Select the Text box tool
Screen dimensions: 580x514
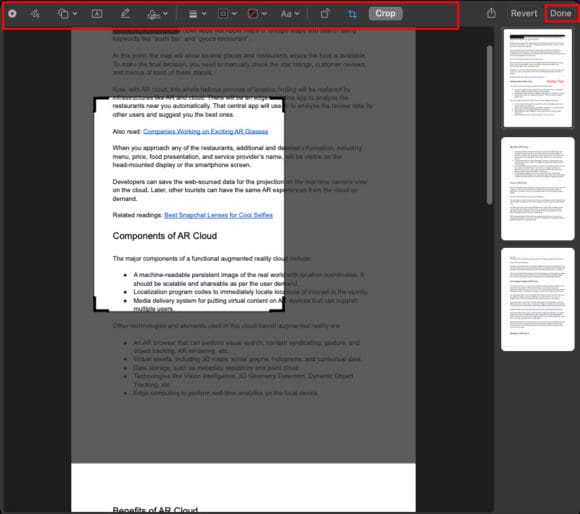point(97,14)
